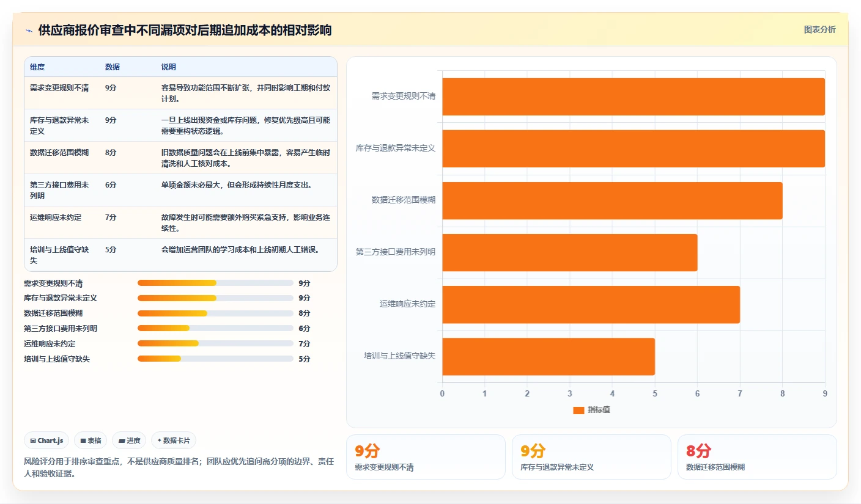Image resolution: width=861 pixels, height=504 pixels.
Task: Click the 培训与上线值守缺失 progress bar
Action: pyautogui.click(x=215, y=359)
